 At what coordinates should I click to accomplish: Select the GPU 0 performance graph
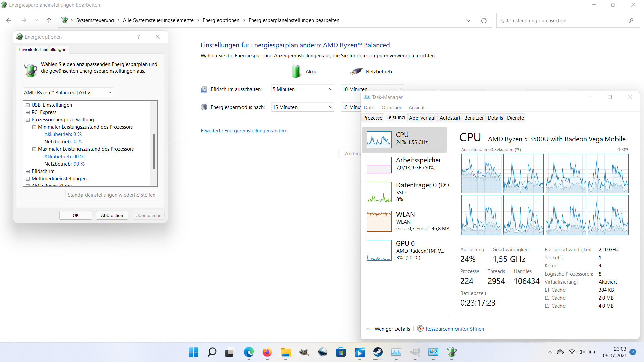[x=379, y=250]
